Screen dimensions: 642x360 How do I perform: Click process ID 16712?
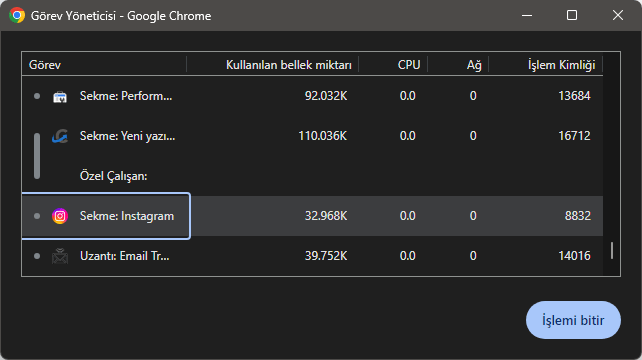(574, 136)
